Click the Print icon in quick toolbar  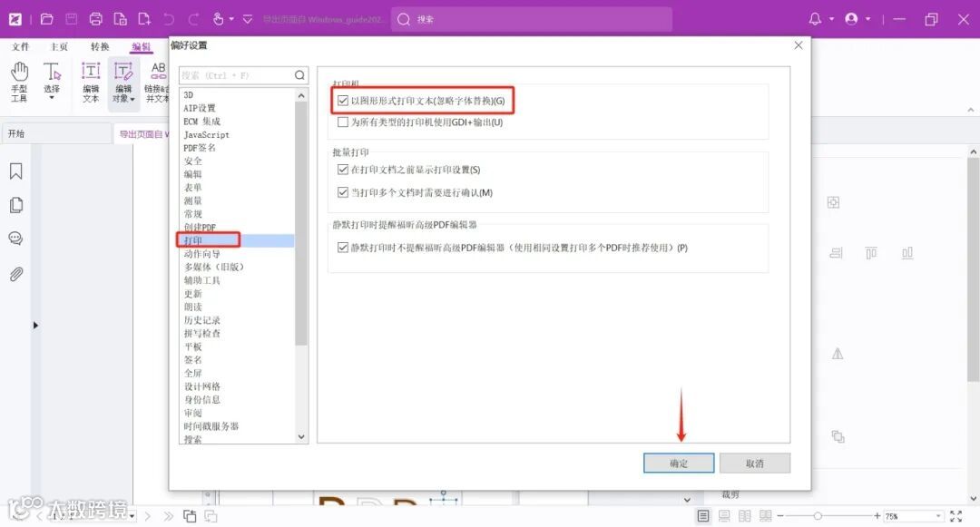[x=95, y=19]
